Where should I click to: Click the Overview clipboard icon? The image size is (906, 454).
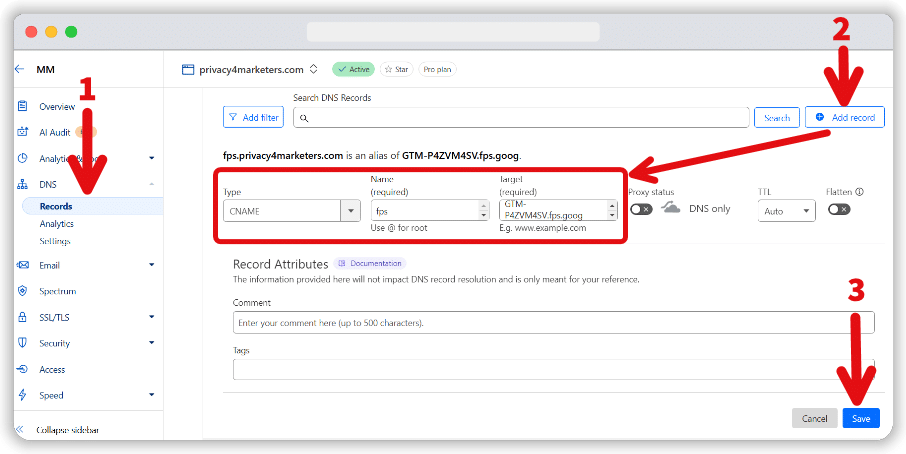(23, 106)
